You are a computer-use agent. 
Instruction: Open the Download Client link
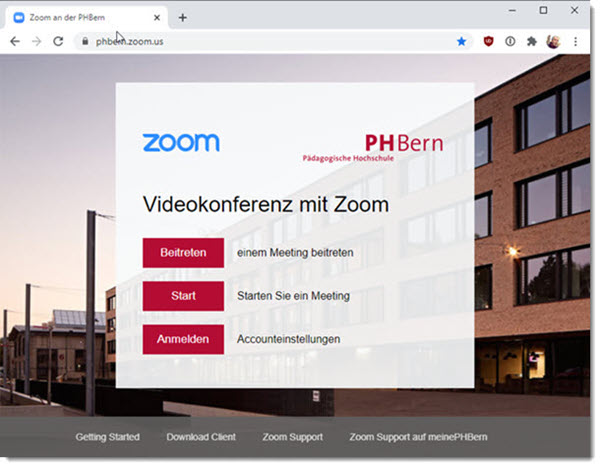click(201, 437)
